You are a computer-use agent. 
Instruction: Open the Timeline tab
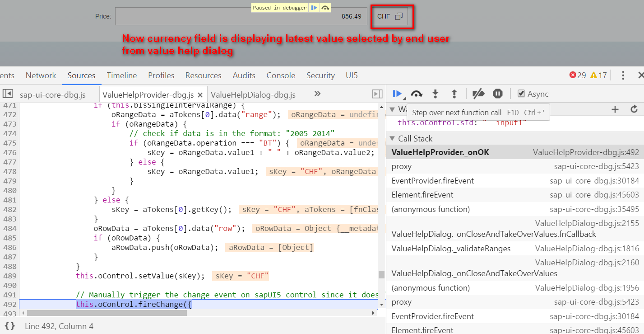click(x=122, y=75)
